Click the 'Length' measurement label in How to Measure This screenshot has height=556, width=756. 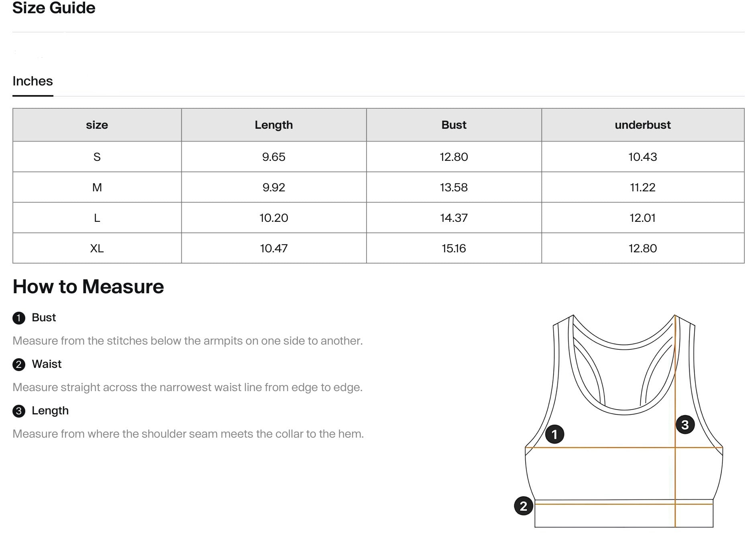coord(50,411)
